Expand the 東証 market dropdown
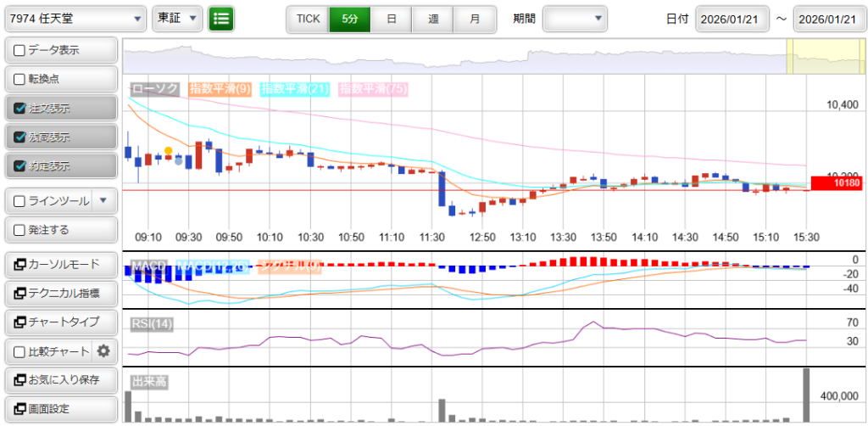 pos(176,18)
